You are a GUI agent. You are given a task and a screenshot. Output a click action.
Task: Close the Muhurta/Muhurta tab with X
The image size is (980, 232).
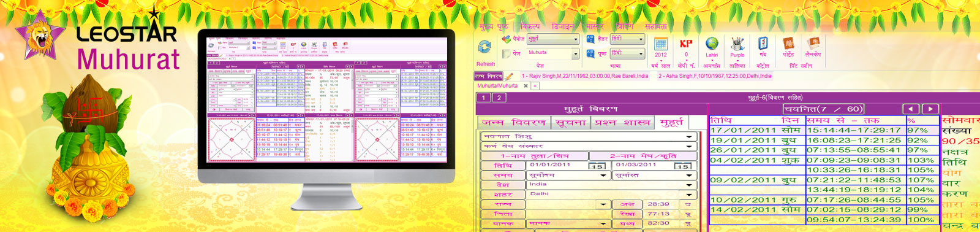(526, 86)
